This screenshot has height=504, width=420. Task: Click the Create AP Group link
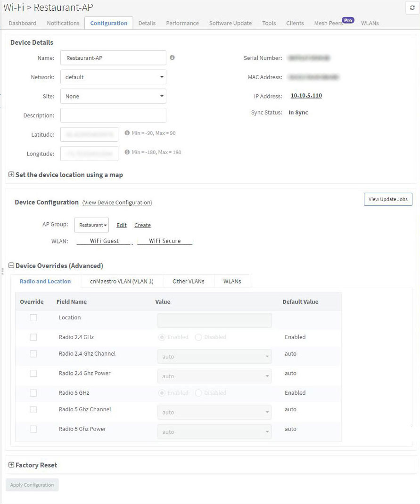(142, 225)
